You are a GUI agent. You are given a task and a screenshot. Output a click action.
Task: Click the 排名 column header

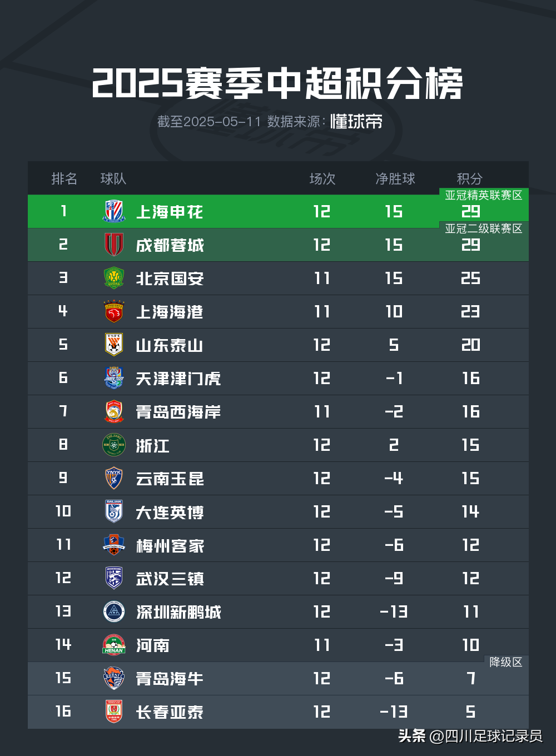64,178
